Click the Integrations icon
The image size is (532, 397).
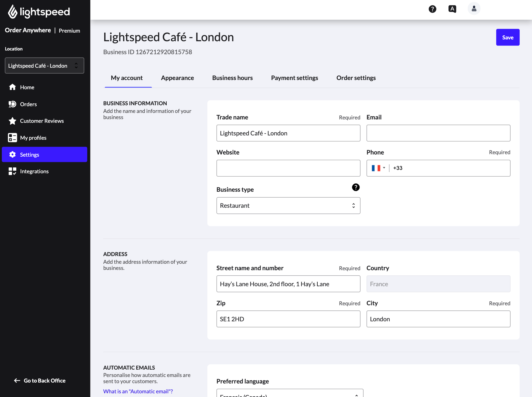click(x=12, y=171)
